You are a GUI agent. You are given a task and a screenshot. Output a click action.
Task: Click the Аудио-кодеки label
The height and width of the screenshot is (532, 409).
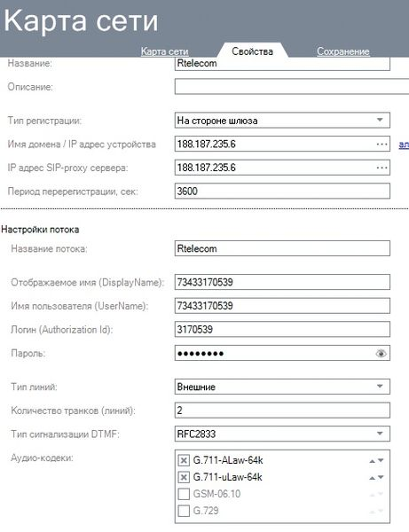pos(42,458)
